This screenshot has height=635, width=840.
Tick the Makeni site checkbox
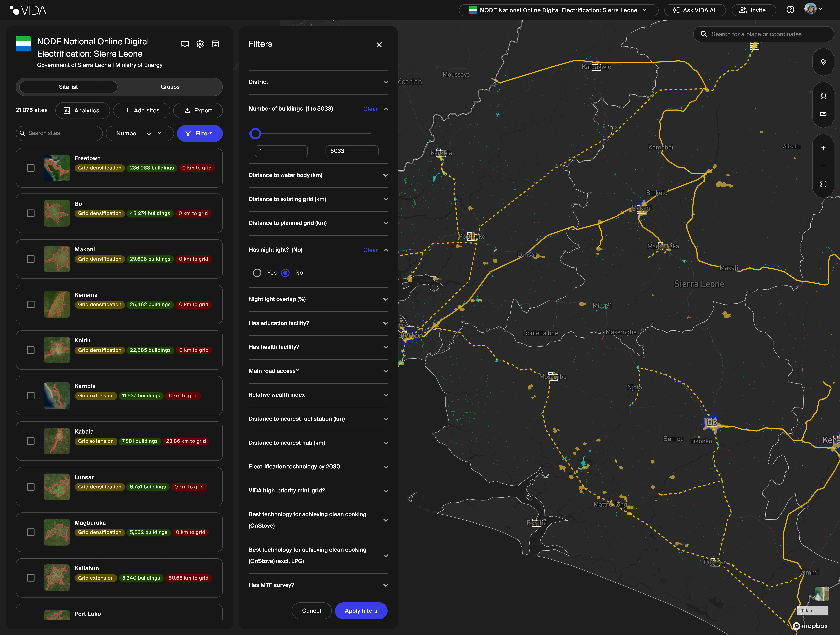(x=31, y=259)
